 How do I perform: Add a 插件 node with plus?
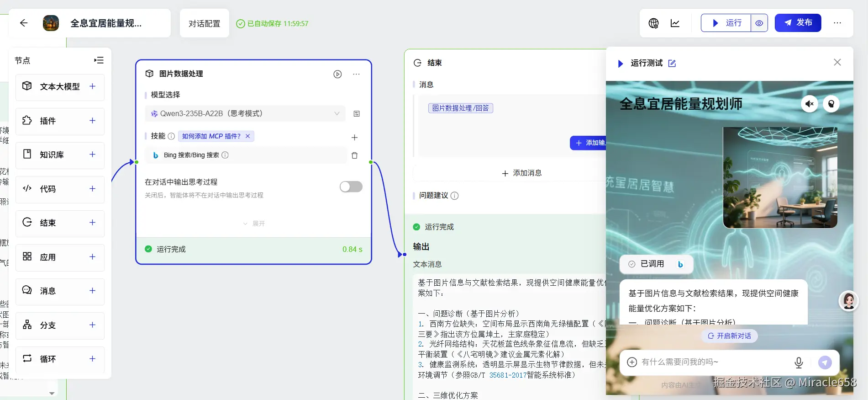92,120
